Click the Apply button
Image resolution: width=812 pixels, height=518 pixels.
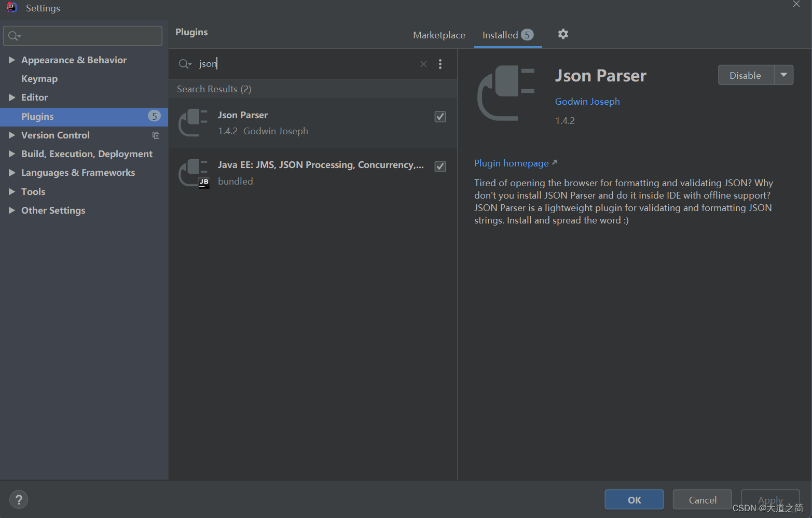[x=770, y=500]
